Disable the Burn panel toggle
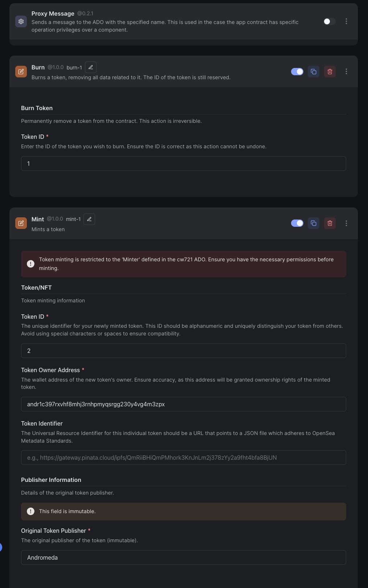The image size is (368, 588). point(297,72)
